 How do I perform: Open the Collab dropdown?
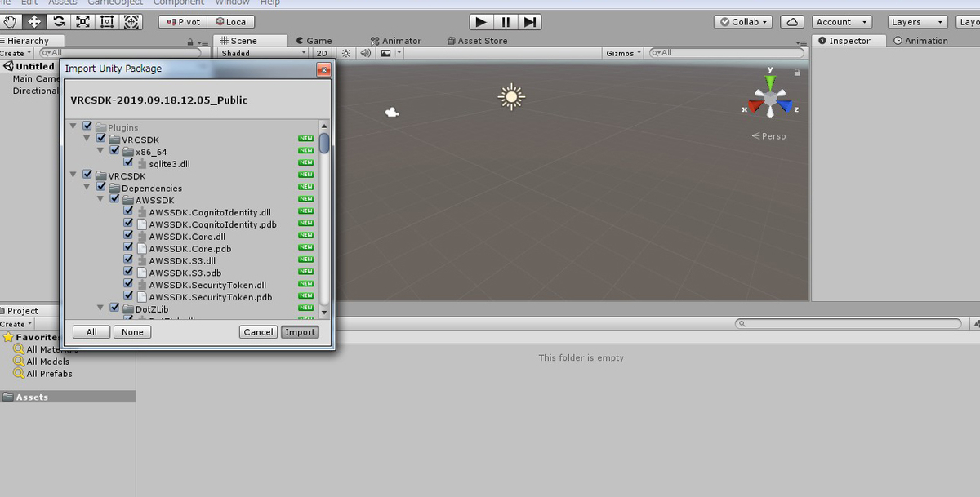[x=745, y=22]
